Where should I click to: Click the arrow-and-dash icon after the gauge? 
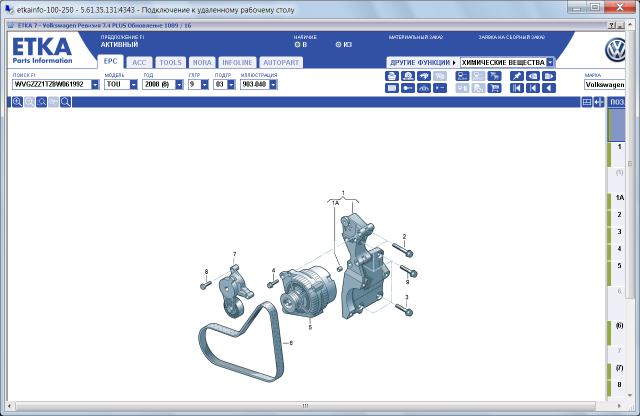(x=440, y=88)
